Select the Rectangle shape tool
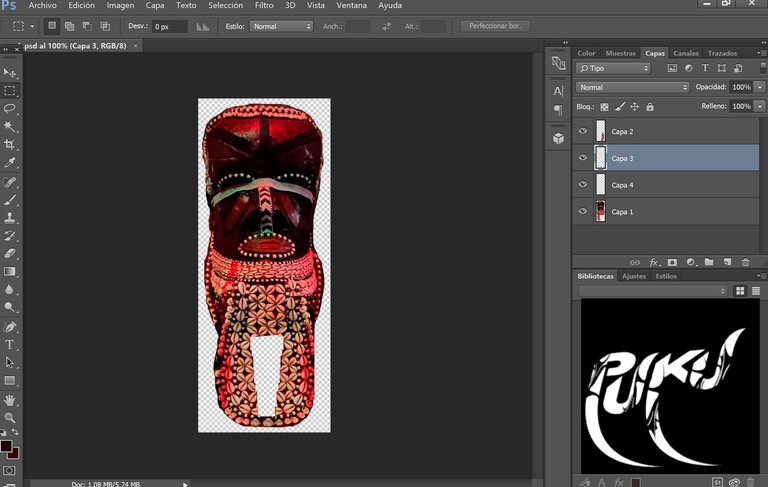The height and width of the screenshot is (487, 768). [x=9, y=380]
